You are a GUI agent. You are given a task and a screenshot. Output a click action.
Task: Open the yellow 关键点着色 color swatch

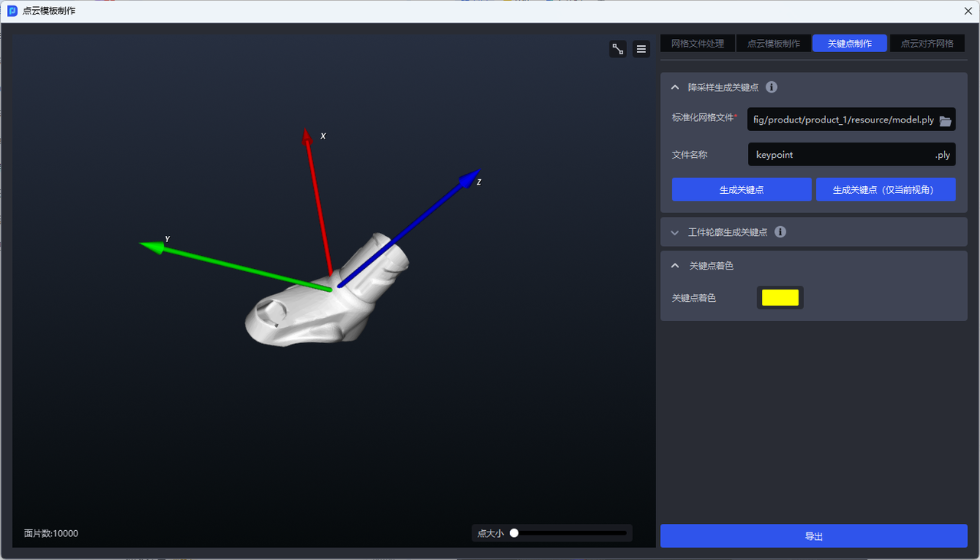(780, 298)
